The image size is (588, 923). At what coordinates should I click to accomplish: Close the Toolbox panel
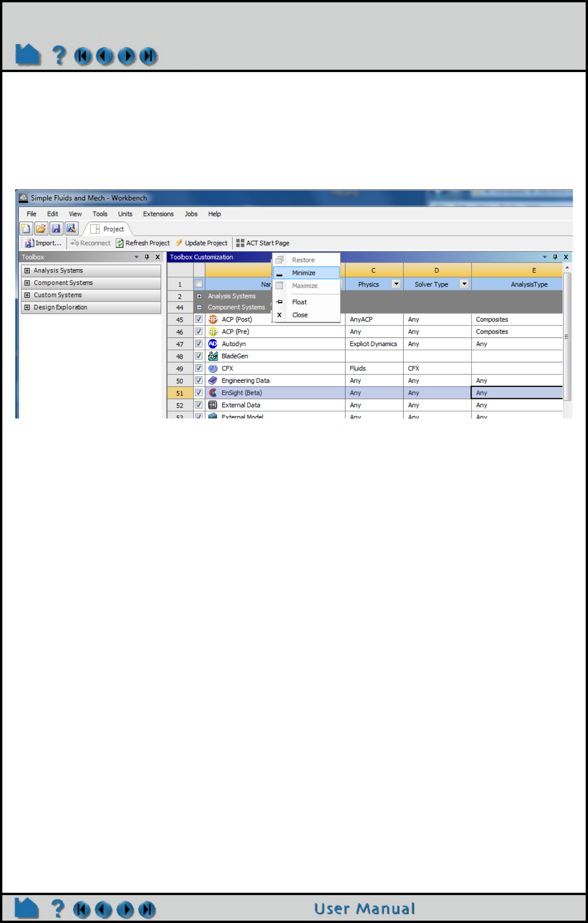click(158, 257)
